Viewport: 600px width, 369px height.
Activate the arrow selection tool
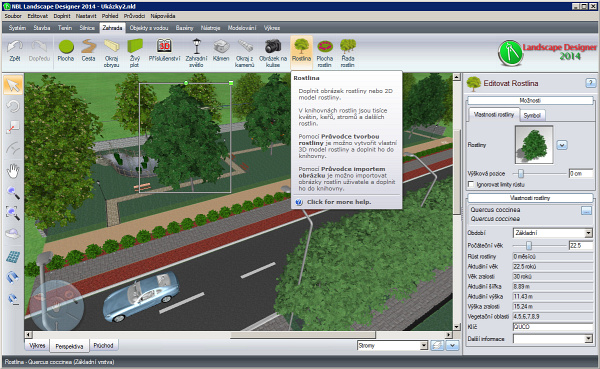[13, 85]
